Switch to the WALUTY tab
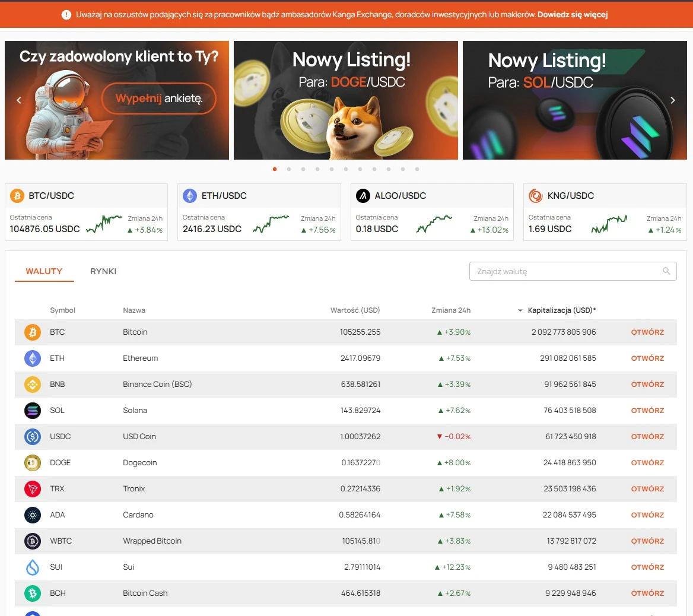Screen dimensions: 693x616 click(44, 271)
